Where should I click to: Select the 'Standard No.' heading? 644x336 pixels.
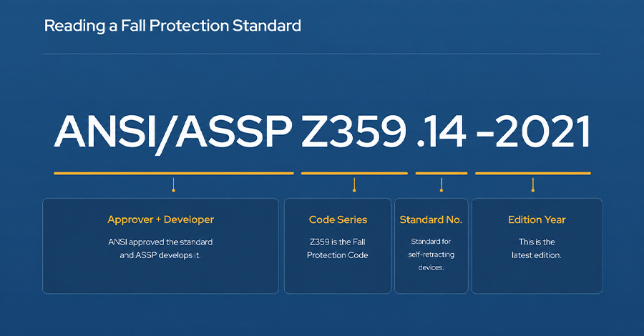pos(431,219)
